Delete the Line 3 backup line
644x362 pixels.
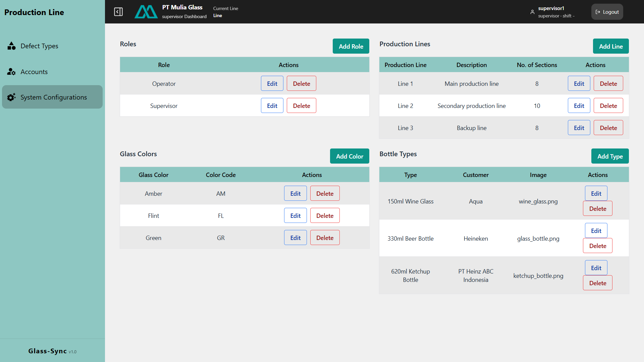(608, 128)
